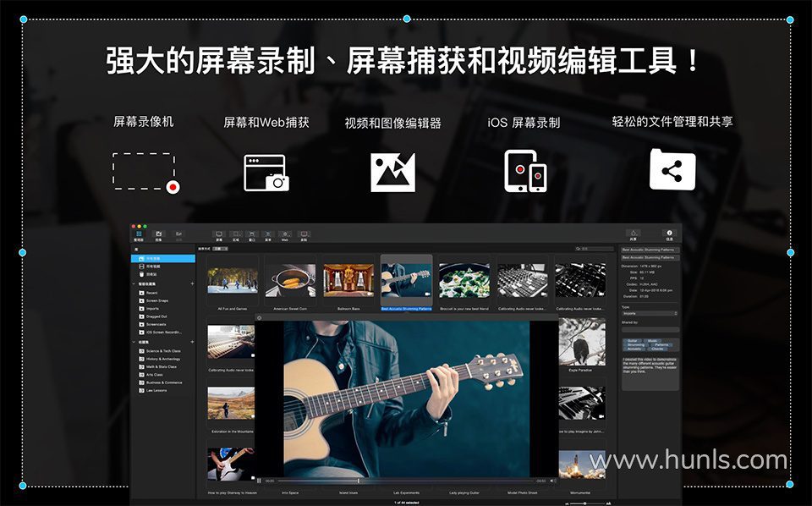Add a new smart collection with plus
This screenshot has height=506, width=812.
coord(192,283)
